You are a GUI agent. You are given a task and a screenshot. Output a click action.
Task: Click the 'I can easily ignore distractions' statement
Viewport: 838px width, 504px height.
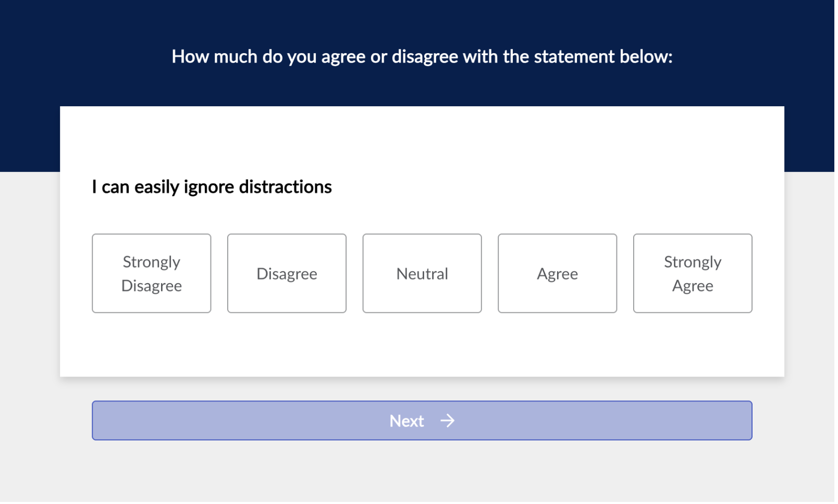212,187
